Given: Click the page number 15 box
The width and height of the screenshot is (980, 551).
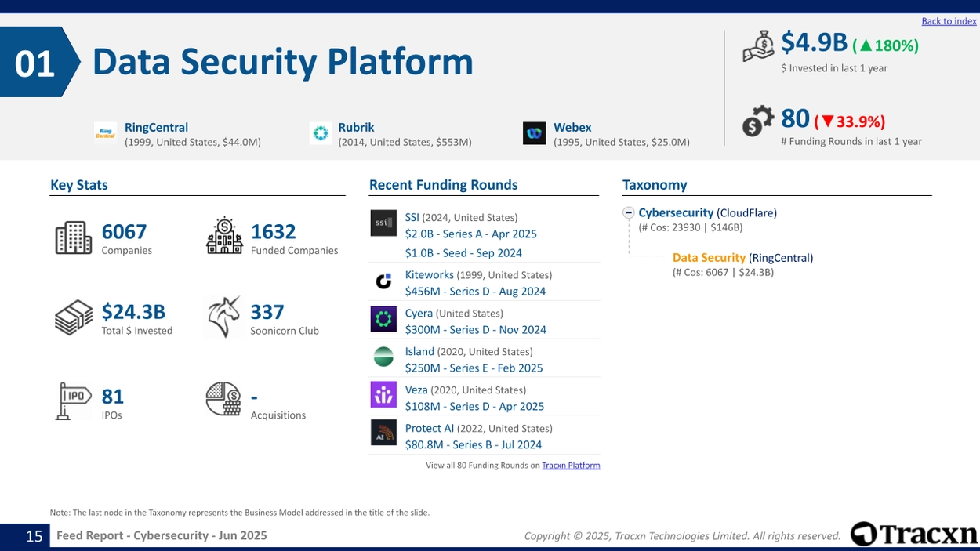Looking at the screenshot, I should click(x=25, y=536).
